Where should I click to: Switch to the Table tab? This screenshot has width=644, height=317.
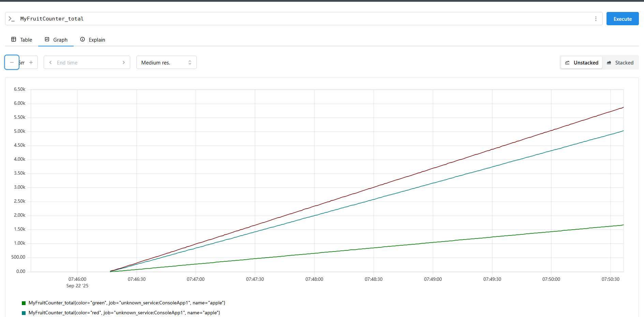point(22,40)
